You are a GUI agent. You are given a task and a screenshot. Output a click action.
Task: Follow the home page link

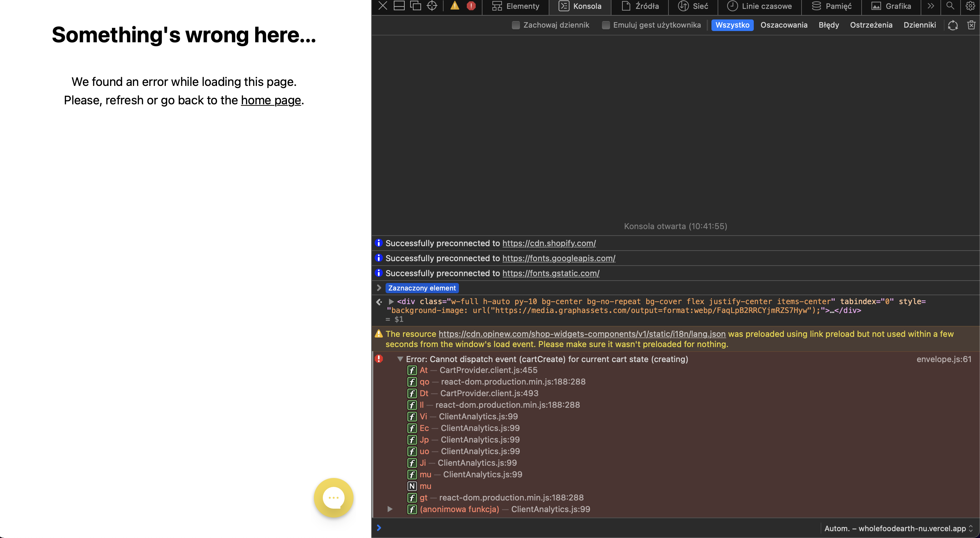tap(271, 100)
